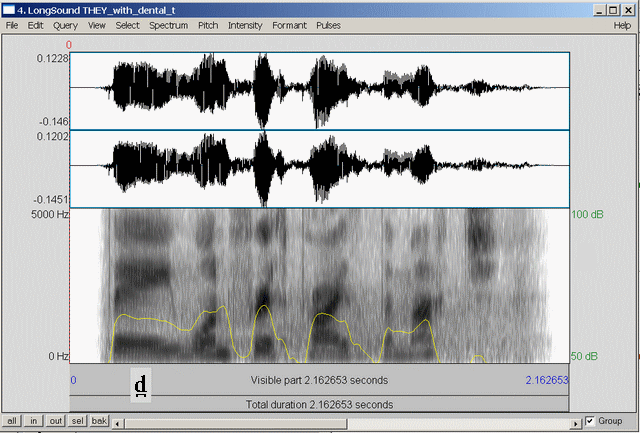Toggle the Group checkbox
Image resolution: width=640 pixels, height=433 pixels.
[x=591, y=421]
